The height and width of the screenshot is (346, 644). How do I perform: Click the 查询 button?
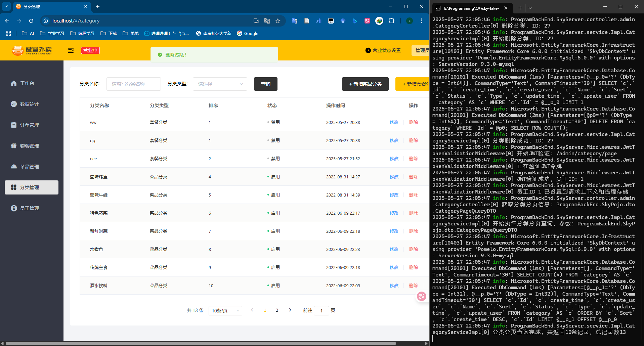point(265,84)
